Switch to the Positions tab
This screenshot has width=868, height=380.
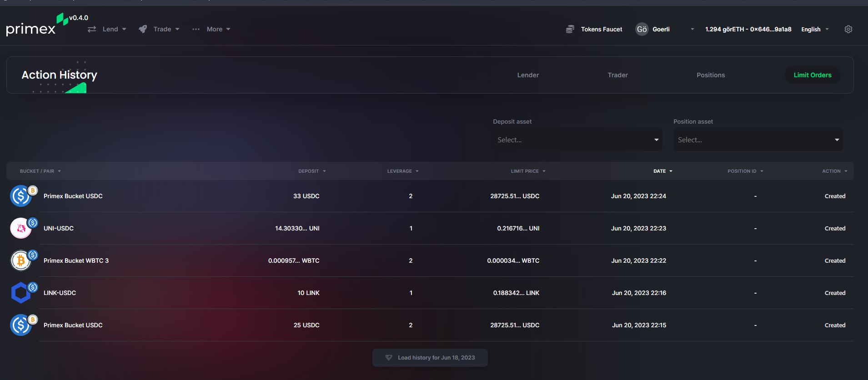pos(711,75)
